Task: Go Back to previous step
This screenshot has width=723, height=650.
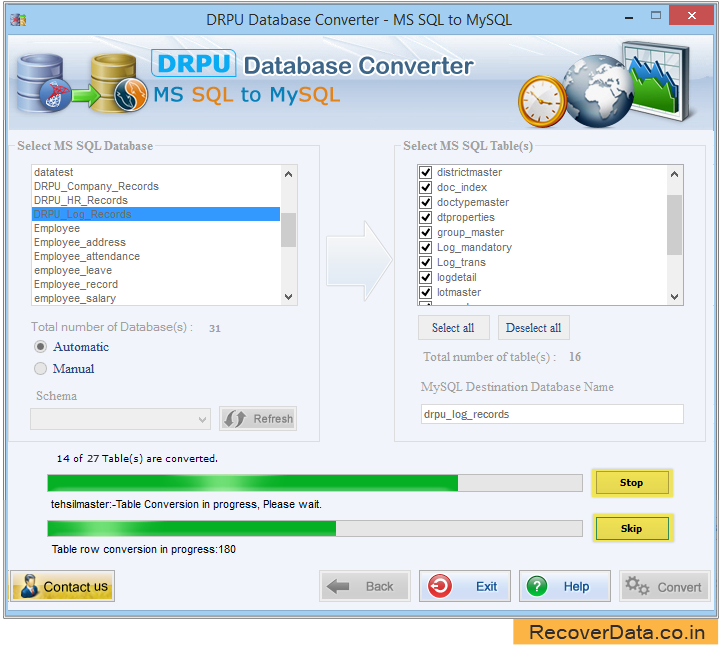Action: pos(365,586)
